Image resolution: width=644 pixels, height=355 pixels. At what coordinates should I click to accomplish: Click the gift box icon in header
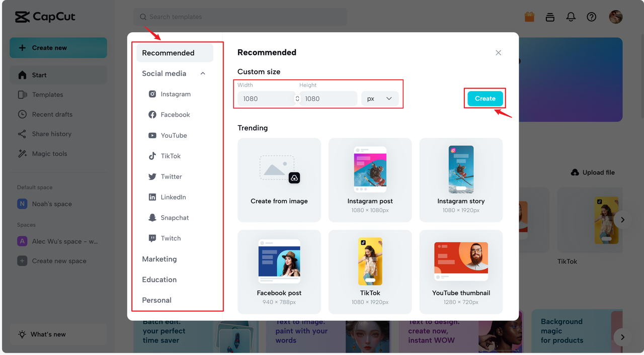click(529, 17)
